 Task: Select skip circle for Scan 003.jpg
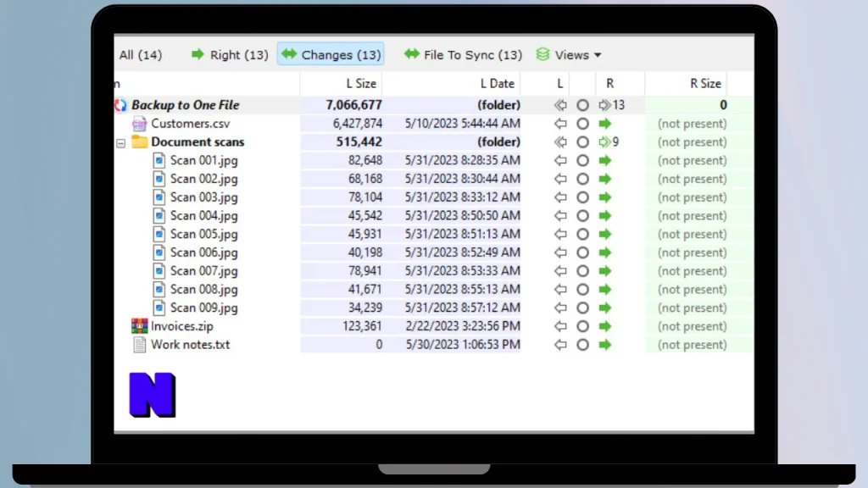(x=582, y=197)
